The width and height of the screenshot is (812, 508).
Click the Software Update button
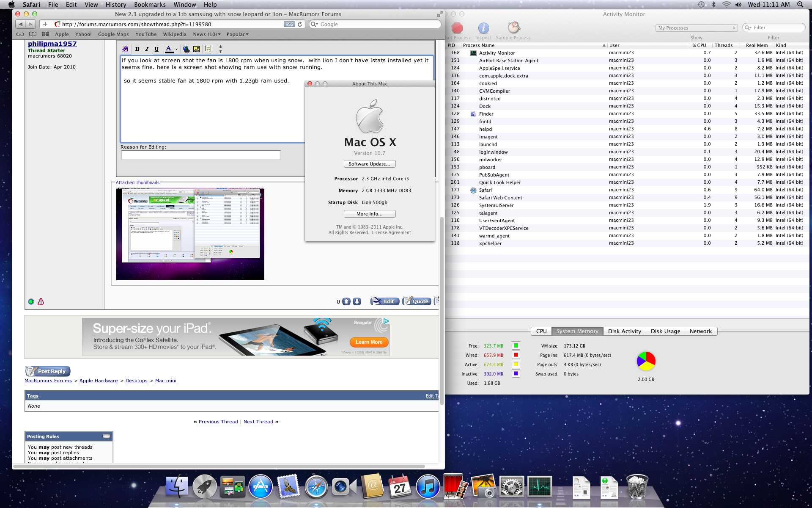tap(370, 164)
